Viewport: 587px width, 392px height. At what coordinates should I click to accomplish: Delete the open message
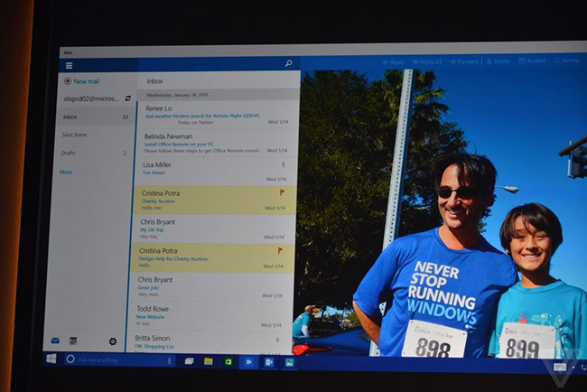(x=501, y=62)
